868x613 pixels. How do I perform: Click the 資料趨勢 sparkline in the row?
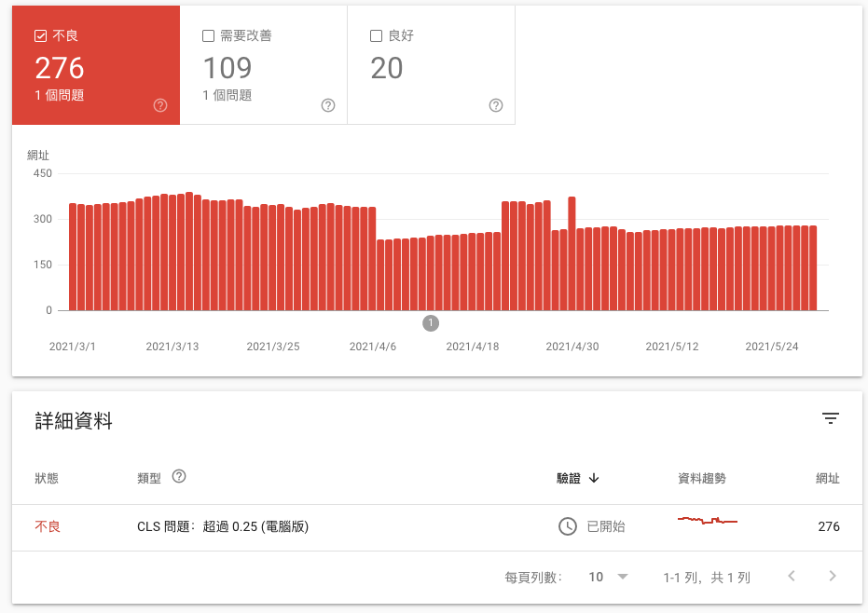point(708,520)
